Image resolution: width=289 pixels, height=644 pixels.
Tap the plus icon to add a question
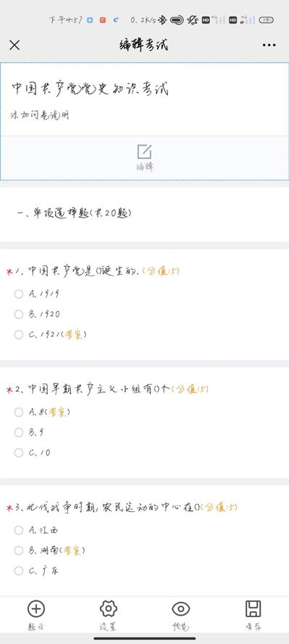tap(36, 608)
